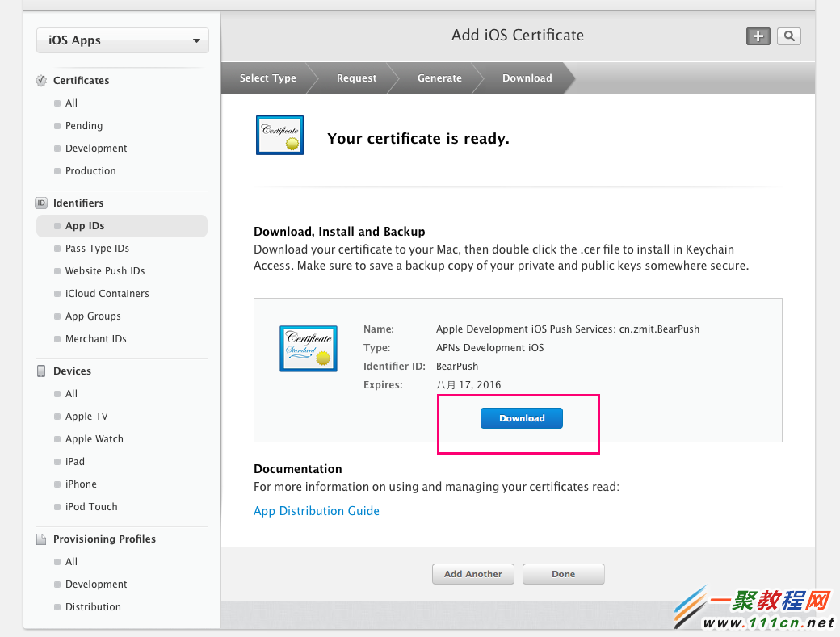Go to the Generate step
The width and height of the screenshot is (840, 637).
click(439, 78)
